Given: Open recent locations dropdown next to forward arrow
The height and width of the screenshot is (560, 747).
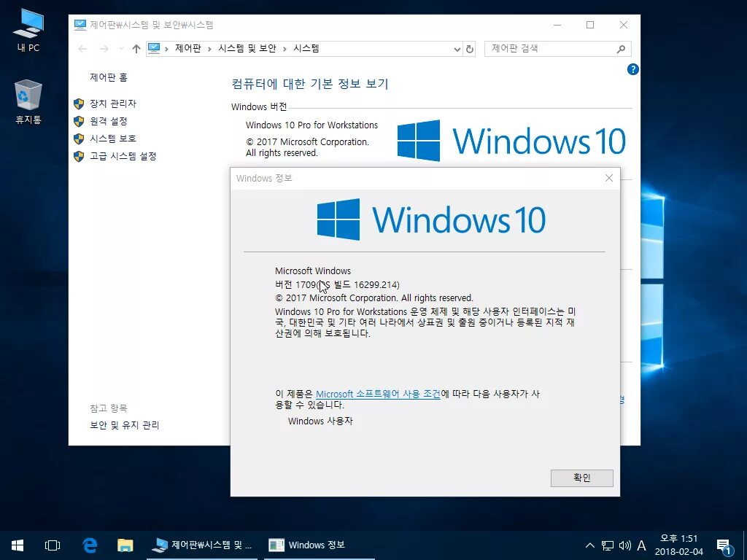Looking at the screenshot, I should 122,49.
